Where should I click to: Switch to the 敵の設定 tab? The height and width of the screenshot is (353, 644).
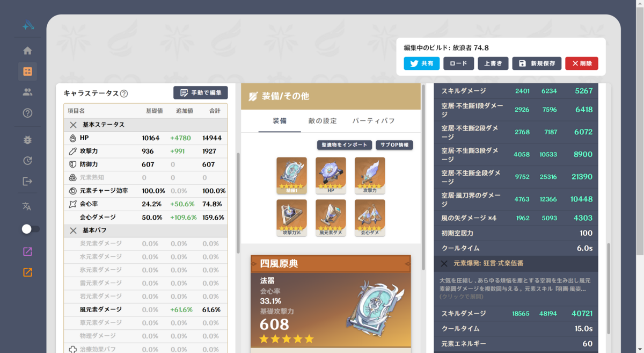coord(323,121)
